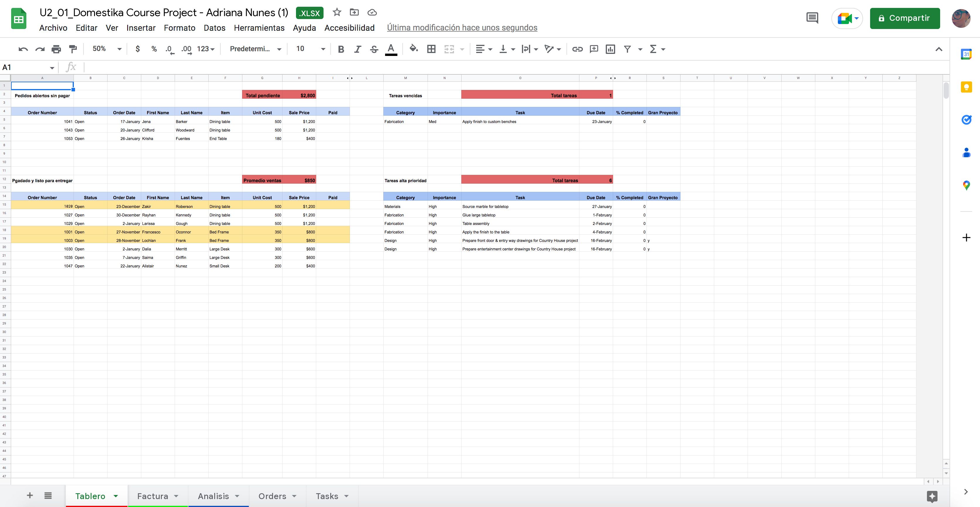Click the Insert link icon
The width and height of the screenshot is (980, 507).
pos(577,49)
